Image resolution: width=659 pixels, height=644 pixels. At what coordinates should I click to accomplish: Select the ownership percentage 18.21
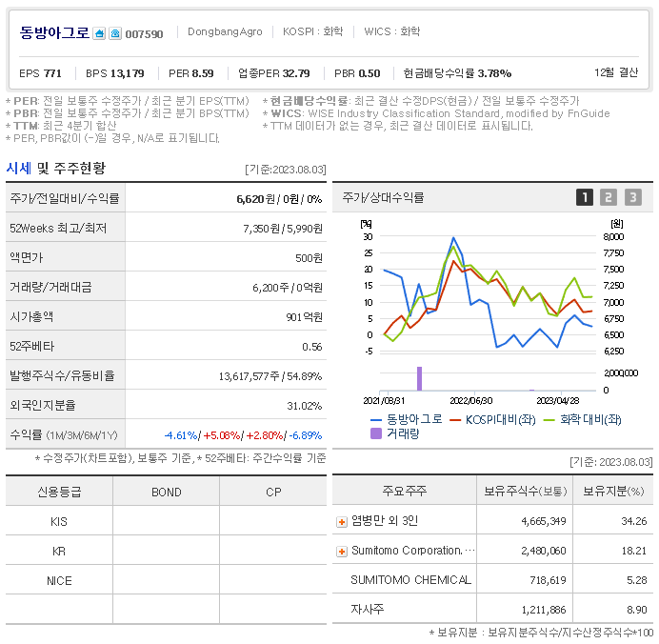[x=634, y=551]
